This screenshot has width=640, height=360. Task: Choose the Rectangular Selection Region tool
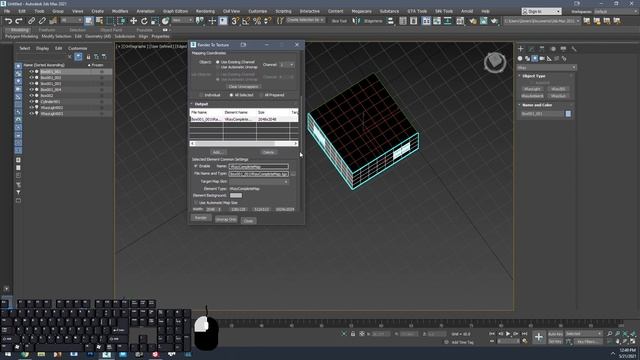click(x=110, y=21)
